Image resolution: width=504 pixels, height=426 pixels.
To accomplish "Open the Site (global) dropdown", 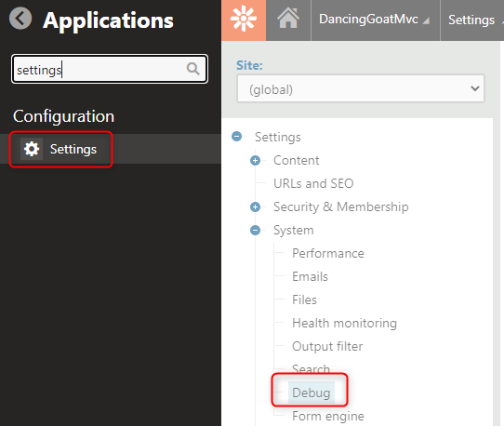I will pyautogui.click(x=360, y=88).
